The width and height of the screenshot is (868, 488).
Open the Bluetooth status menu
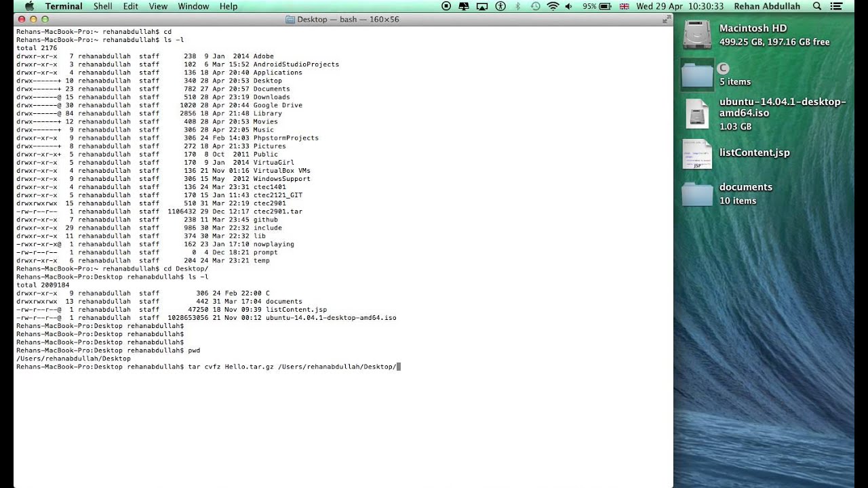tap(518, 6)
